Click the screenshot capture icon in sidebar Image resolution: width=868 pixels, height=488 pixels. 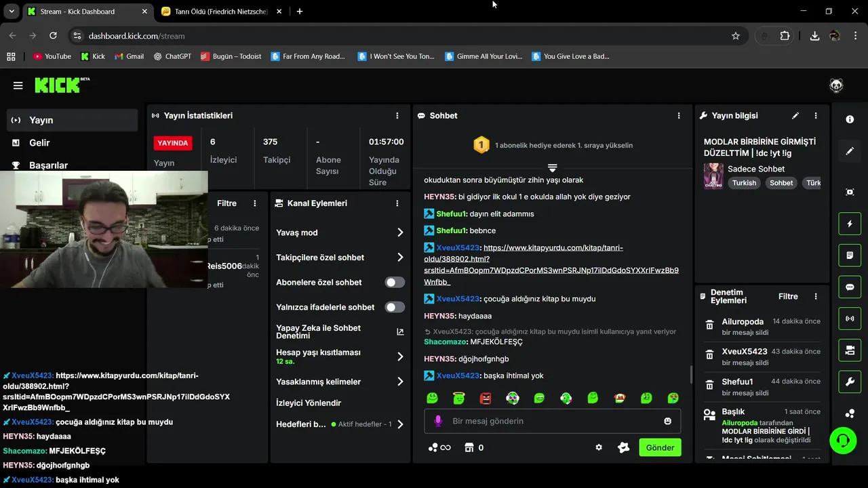[x=850, y=192]
